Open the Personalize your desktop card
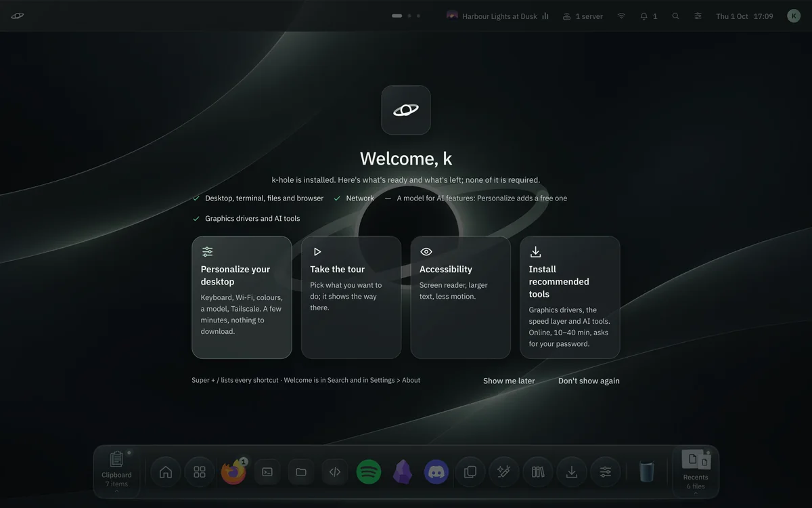 242,297
